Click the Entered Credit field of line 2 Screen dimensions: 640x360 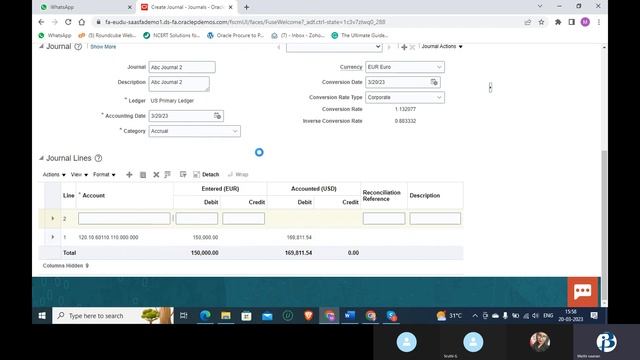pyautogui.click(x=243, y=219)
